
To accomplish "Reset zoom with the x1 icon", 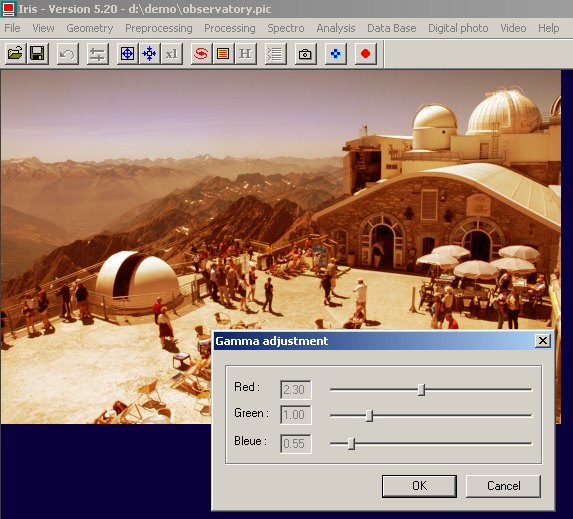I will (x=172, y=54).
